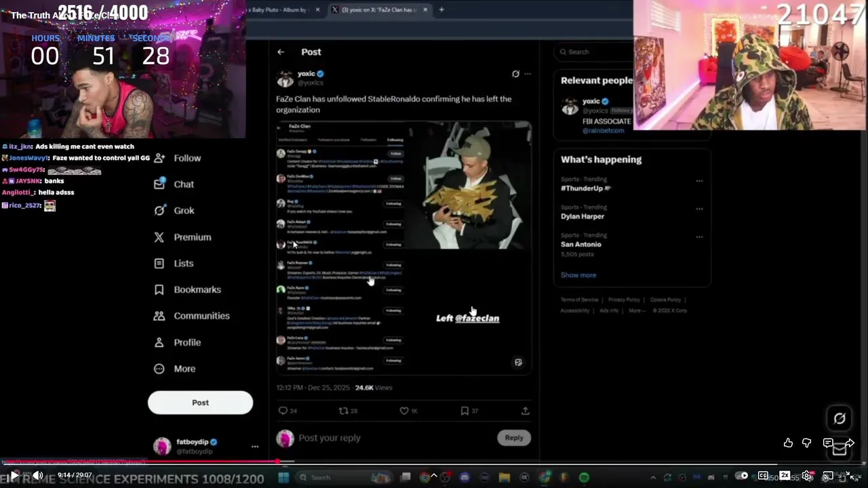Open Profile in the X sidebar
Screen dimensions: 868x488
[177, 342]
